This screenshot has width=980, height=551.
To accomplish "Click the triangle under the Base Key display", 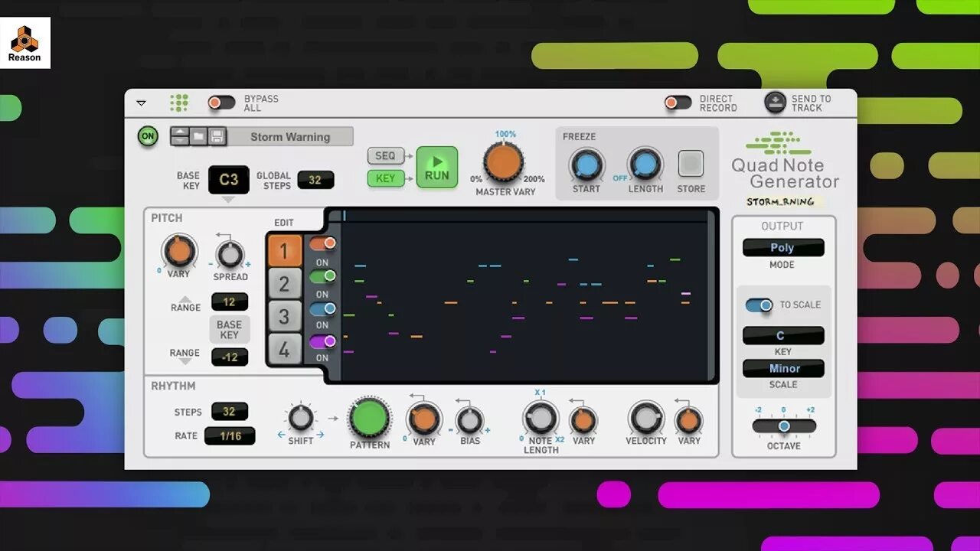I will 228,201.
